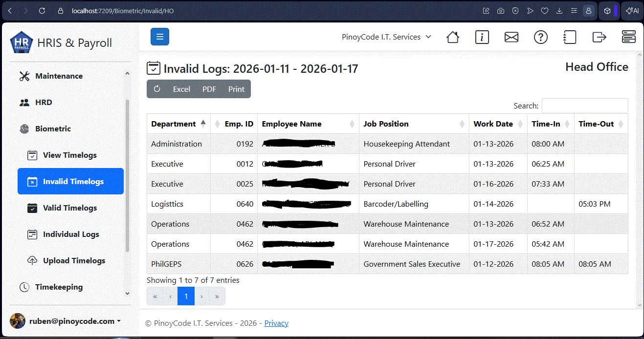Open the mail envelope icon
Image resolution: width=644 pixels, height=339 pixels.
[511, 37]
